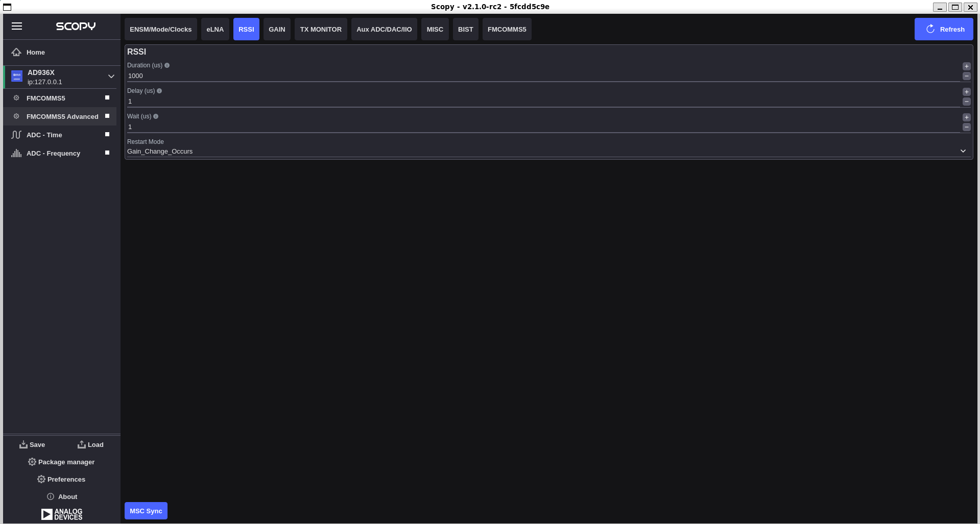
Task: Toggle the ADC - Frequency run square
Action: (x=107, y=153)
